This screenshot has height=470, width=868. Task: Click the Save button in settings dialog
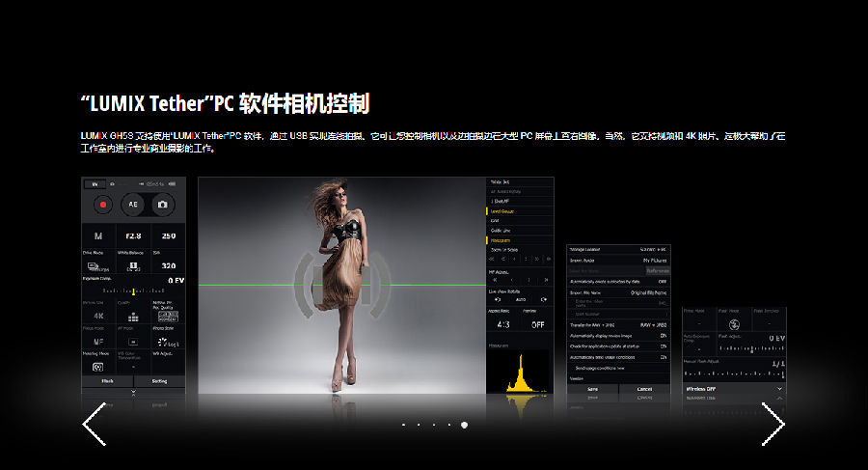click(x=590, y=389)
